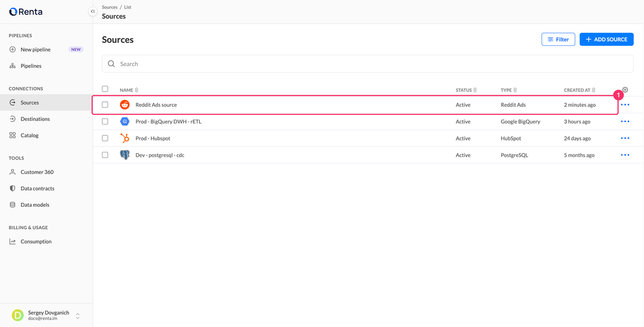The width and height of the screenshot is (644, 327).
Task: Click the Renta logo
Action: click(26, 12)
